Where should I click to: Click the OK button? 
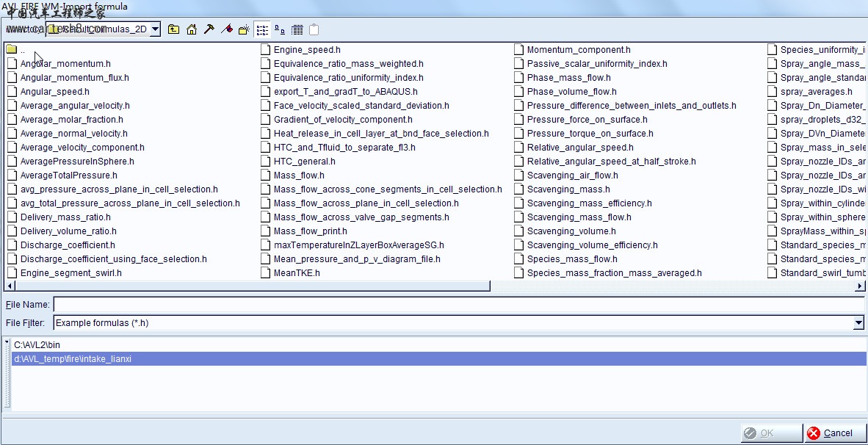(772, 433)
